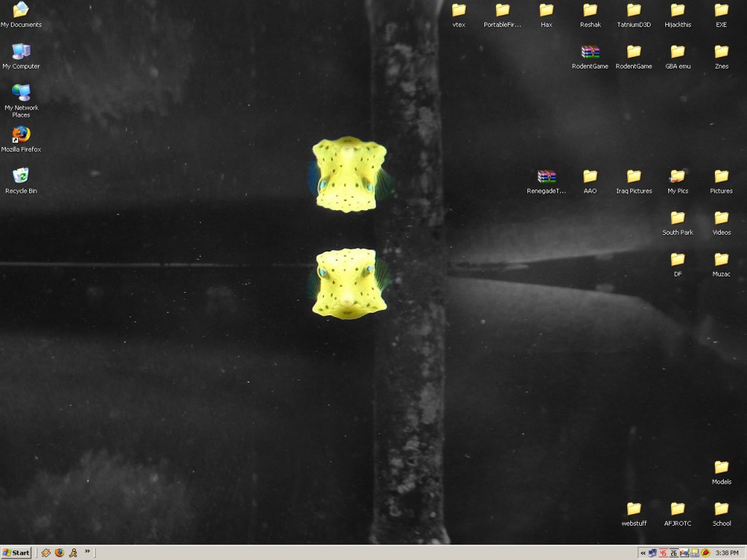
Task: Open the GBA emu folder
Action: pos(678,52)
